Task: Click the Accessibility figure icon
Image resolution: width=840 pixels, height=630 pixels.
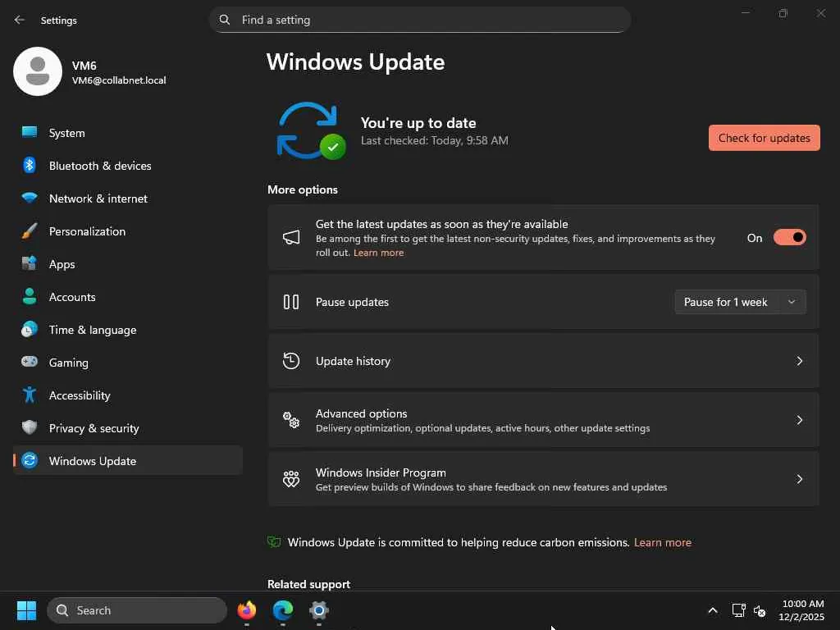Action: pos(30,395)
